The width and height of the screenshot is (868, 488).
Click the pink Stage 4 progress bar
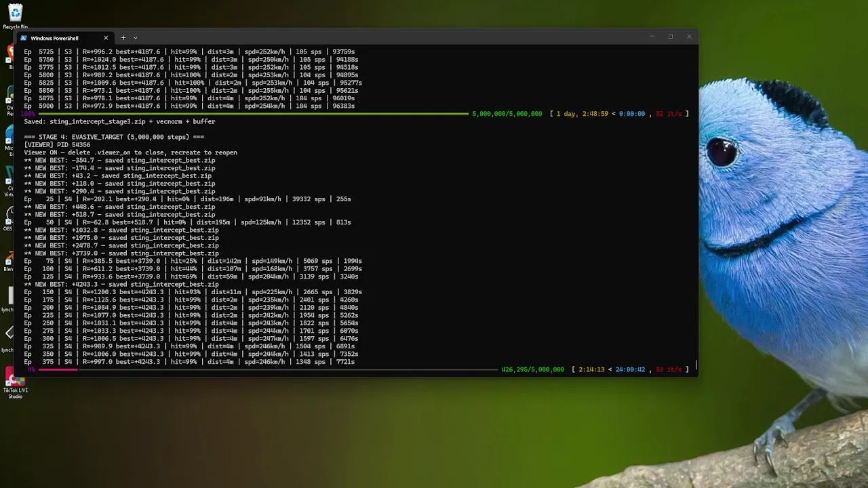[58, 369]
